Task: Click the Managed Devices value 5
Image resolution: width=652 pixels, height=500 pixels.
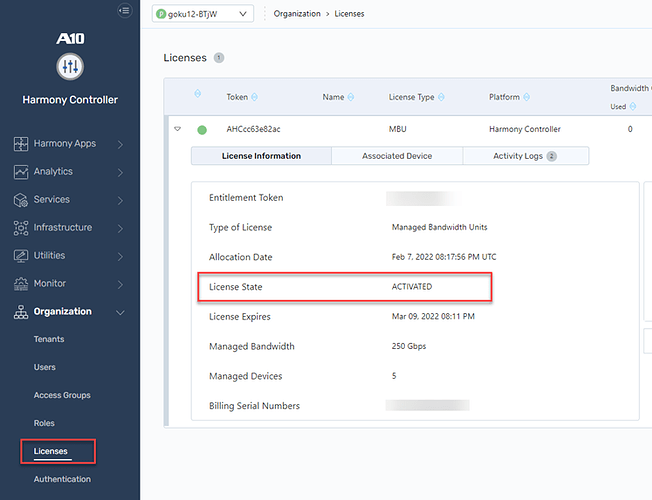Action: coord(394,376)
